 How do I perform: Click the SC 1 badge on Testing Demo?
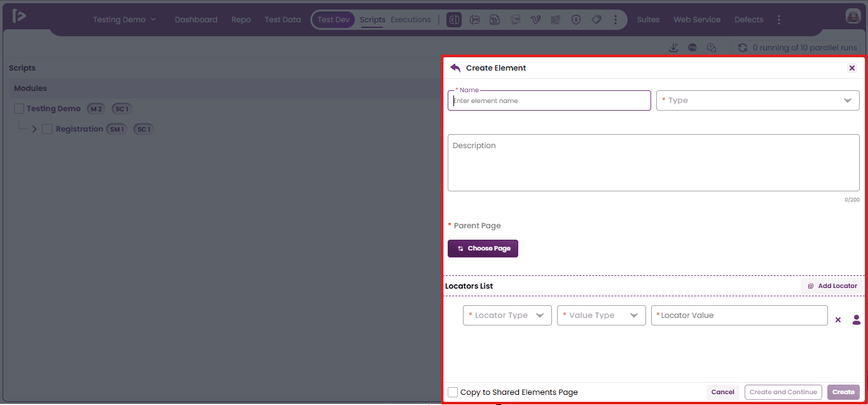click(122, 109)
